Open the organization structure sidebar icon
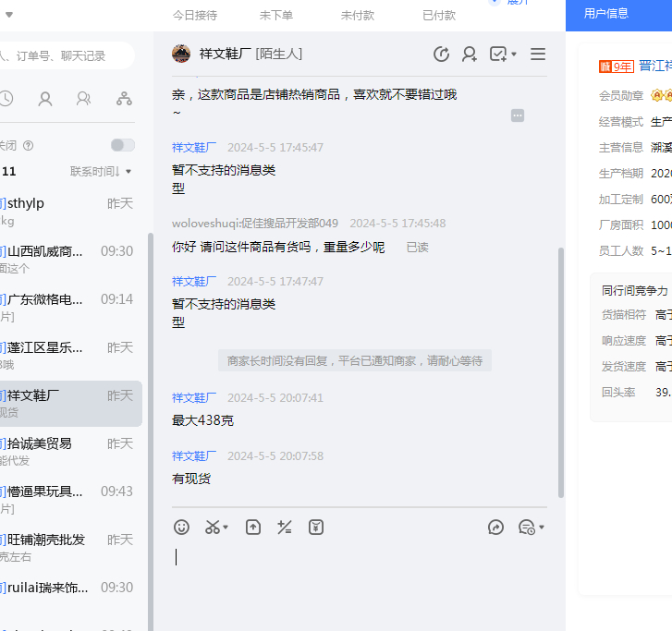 tap(124, 99)
